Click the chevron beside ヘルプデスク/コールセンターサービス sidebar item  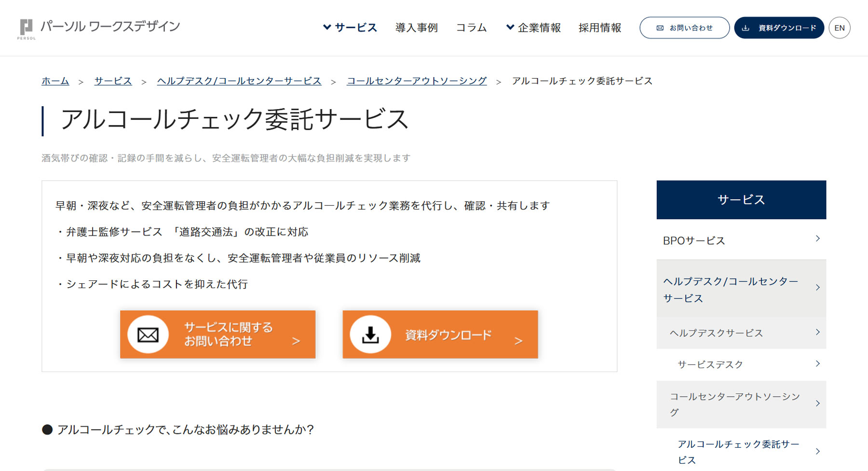(x=817, y=288)
